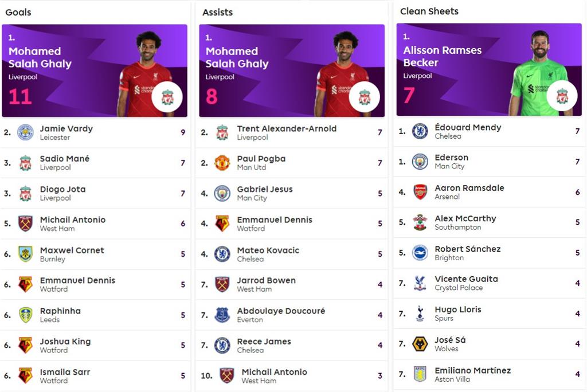The height and width of the screenshot is (392, 587).
Task: Go to Édouard Mendy's player page
Action: (468, 128)
